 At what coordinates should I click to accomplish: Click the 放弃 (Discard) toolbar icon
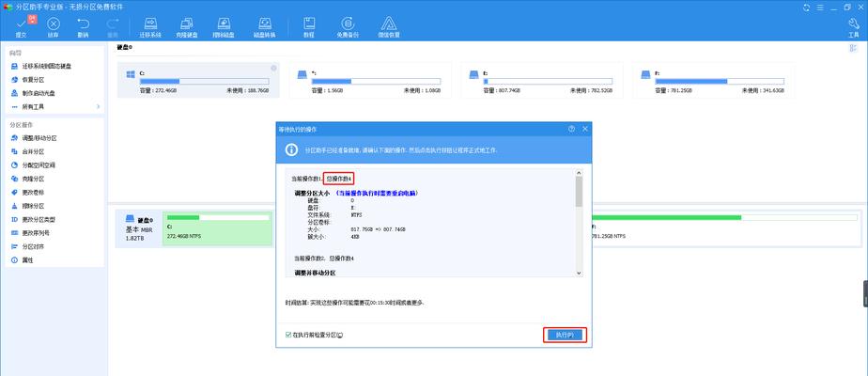point(54,26)
